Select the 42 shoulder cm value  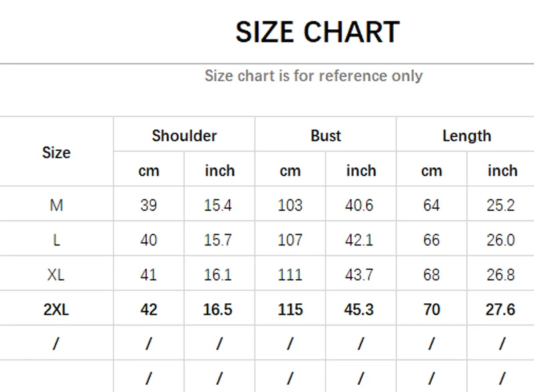click(149, 309)
